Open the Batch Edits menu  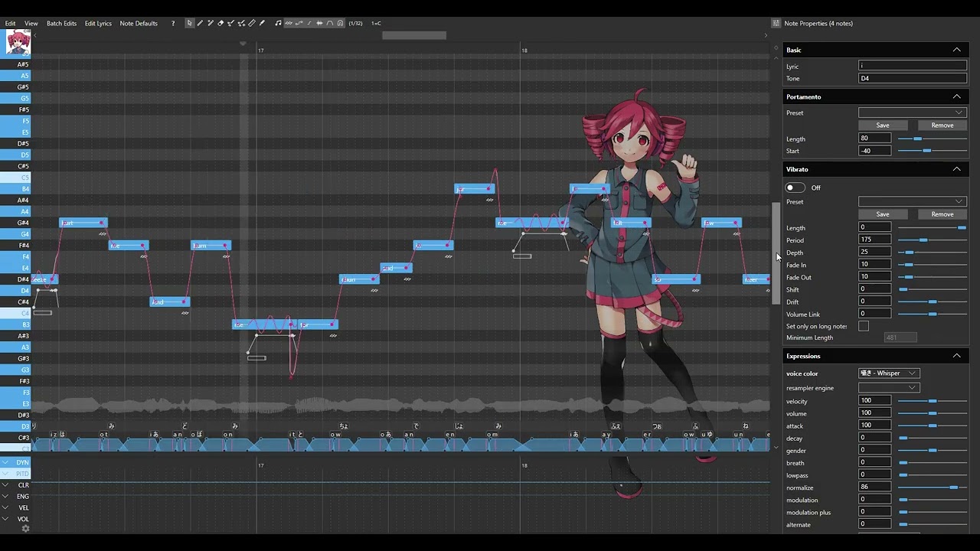61,23
